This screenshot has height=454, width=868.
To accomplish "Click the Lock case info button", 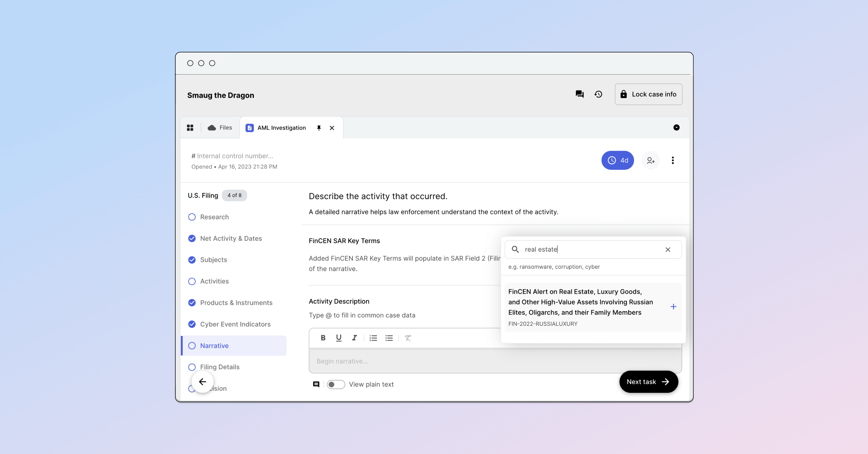I will 648,94.
